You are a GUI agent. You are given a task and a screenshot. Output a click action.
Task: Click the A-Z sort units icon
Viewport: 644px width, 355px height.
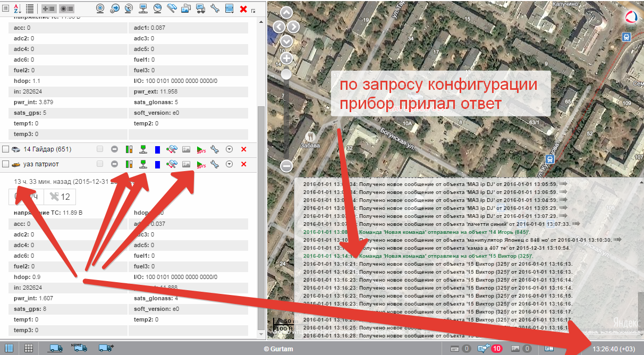[x=17, y=9]
